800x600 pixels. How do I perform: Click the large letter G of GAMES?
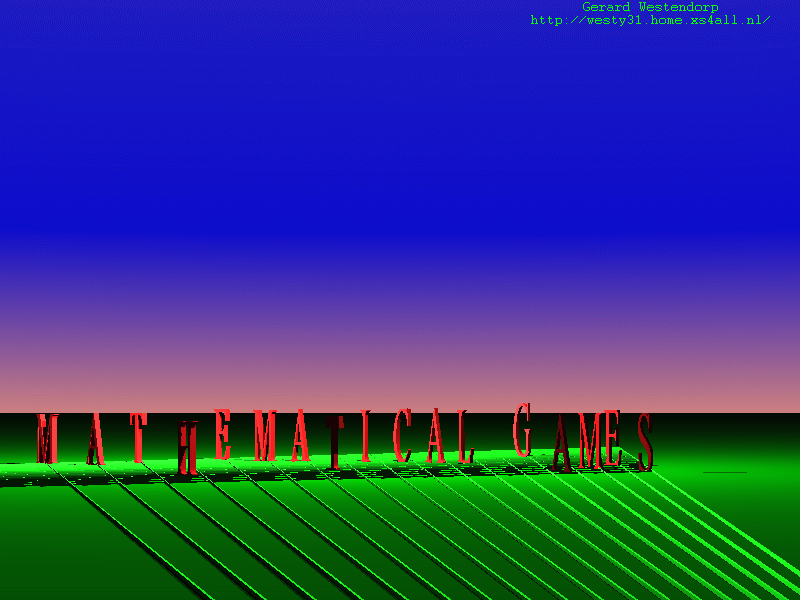pyautogui.click(x=523, y=432)
